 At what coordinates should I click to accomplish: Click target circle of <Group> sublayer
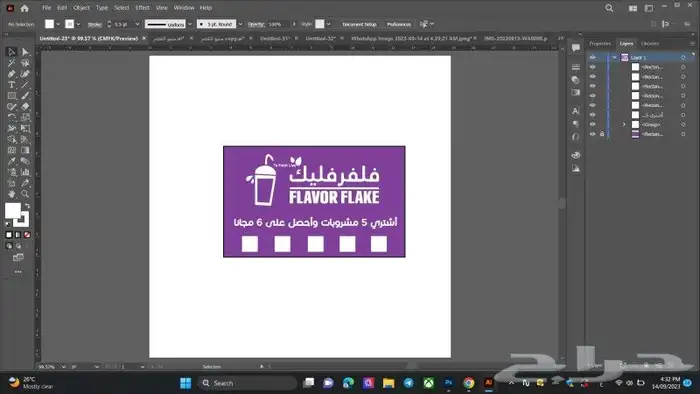[683, 124]
